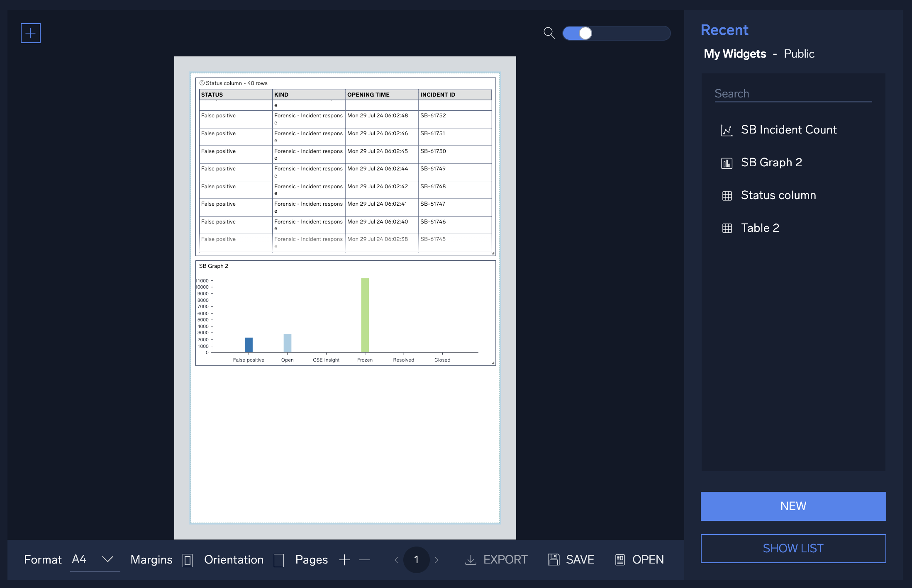This screenshot has height=588, width=912.
Task: Click the Save disk icon
Action: (554, 559)
